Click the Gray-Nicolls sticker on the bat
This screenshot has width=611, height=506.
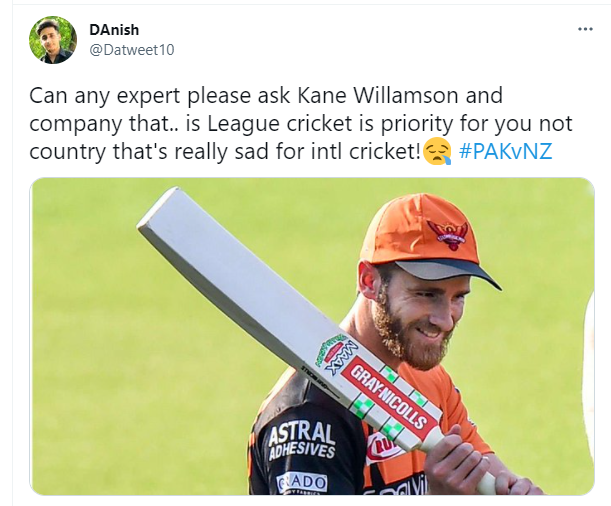388,398
